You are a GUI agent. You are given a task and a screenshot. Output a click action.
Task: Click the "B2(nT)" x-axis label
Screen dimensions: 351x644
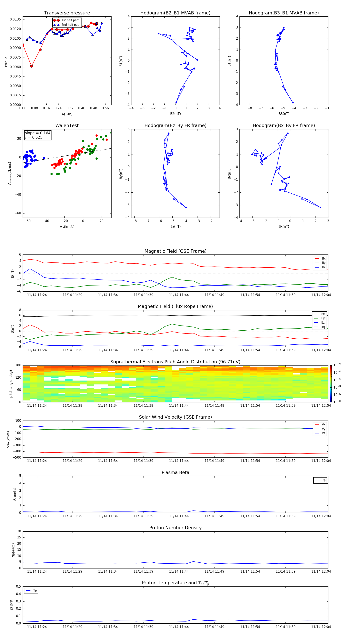(175, 114)
